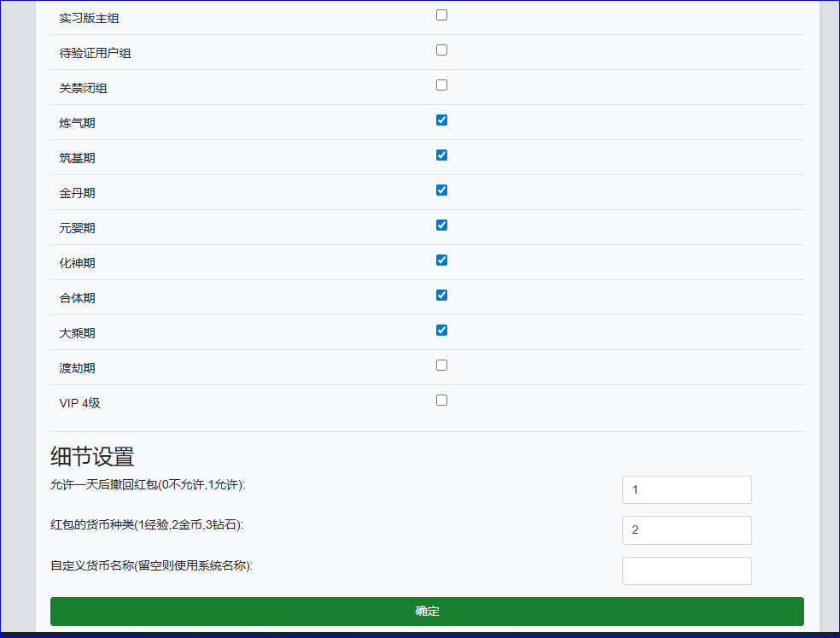The width and height of the screenshot is (840, 638).
Task: Enable the 实习版主组 checkbox
Action: [x=441, y=15]
